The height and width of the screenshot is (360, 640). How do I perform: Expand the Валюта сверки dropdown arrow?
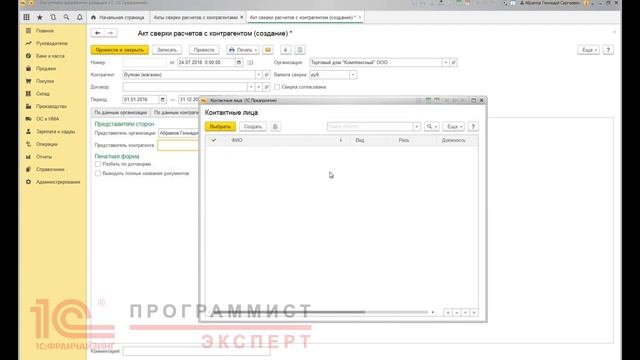(353, 75)
